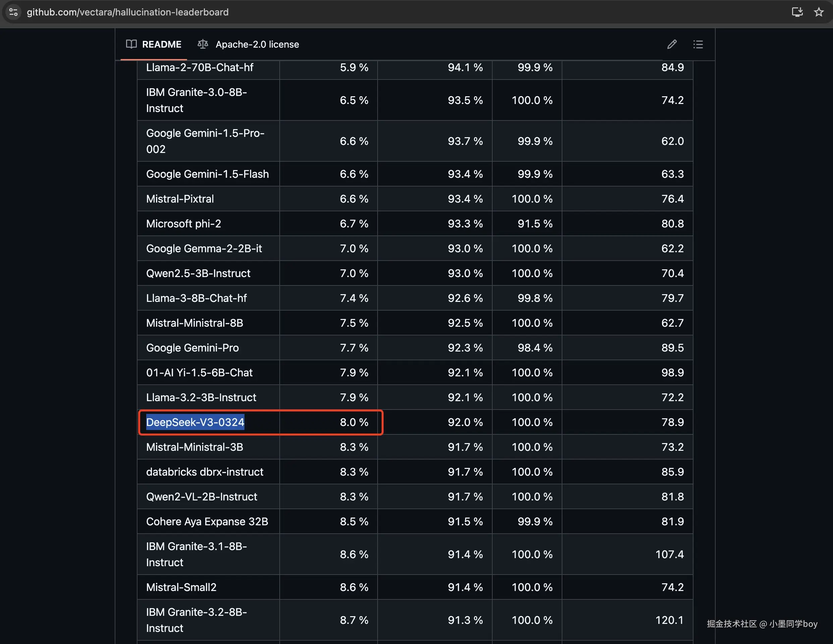Image resolution: width=833 pixels, height=644 pixels.
Task: Select the Cohere Aya Expanse 32B cell
Action: [x=207, y=521]
